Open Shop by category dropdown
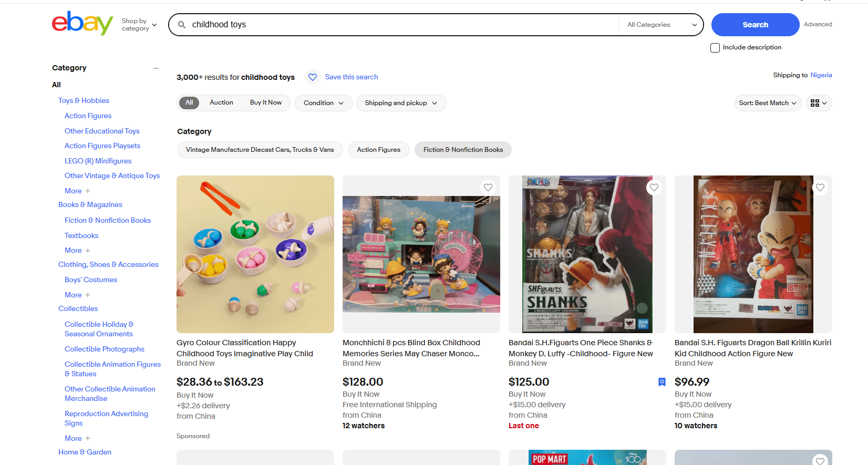 [139, 25]
